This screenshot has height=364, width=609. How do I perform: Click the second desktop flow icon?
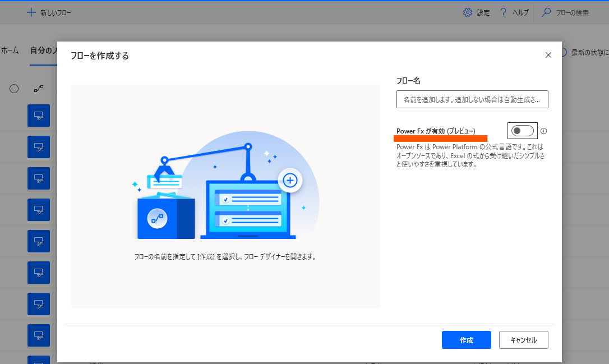(x=39, y=146)
